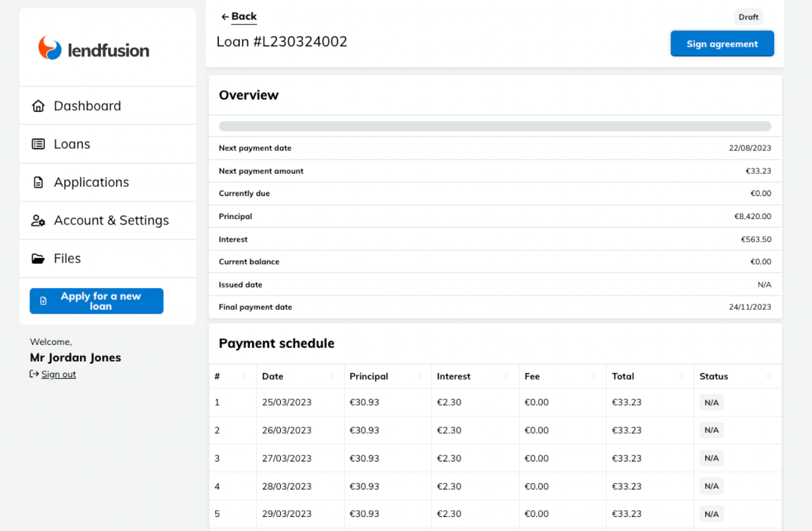Open the Applications menu item
This screenshot has height=531, width=812.
click(91, 182)
